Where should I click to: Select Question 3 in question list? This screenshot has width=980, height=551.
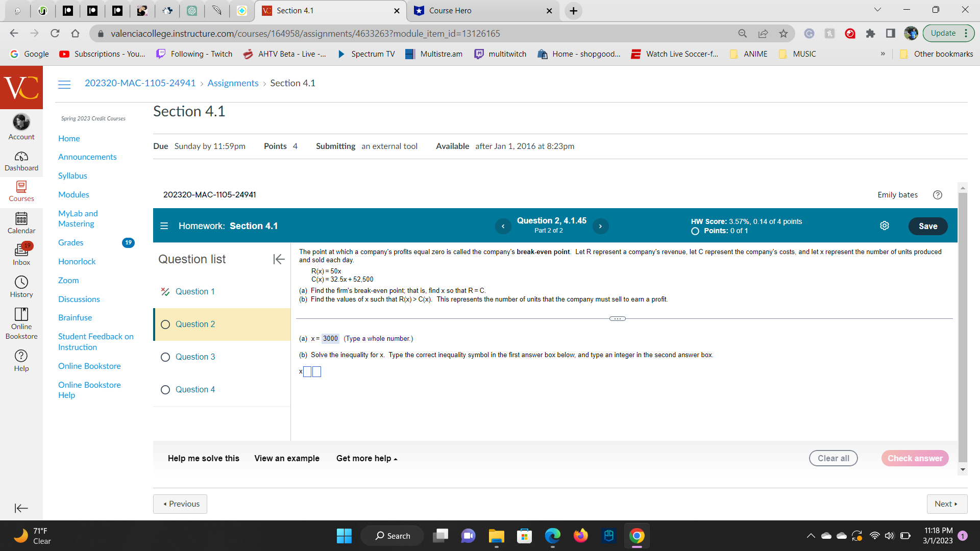195,357
